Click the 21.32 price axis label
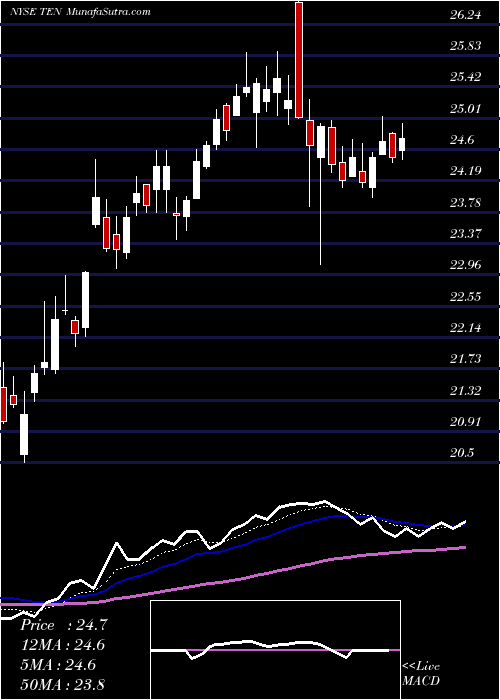Screen dimensions: 500x700 pos(465,391)
